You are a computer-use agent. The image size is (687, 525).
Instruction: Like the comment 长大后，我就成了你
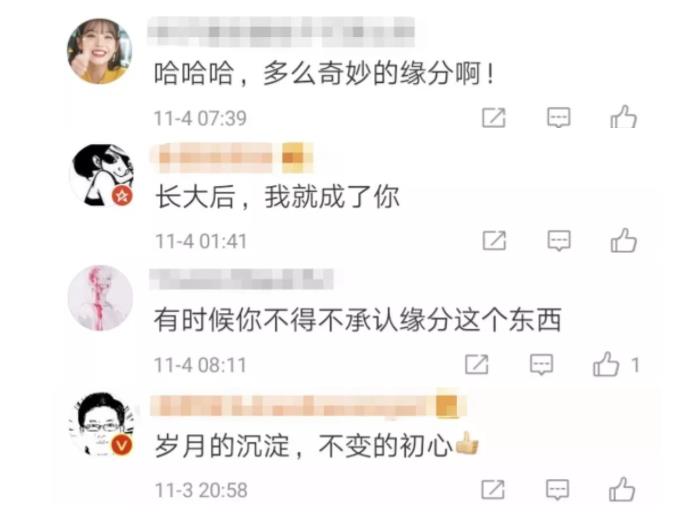coord(623,241)
